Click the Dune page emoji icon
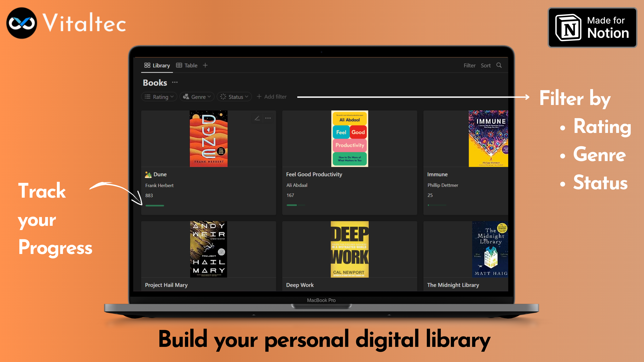 point(148,174)
